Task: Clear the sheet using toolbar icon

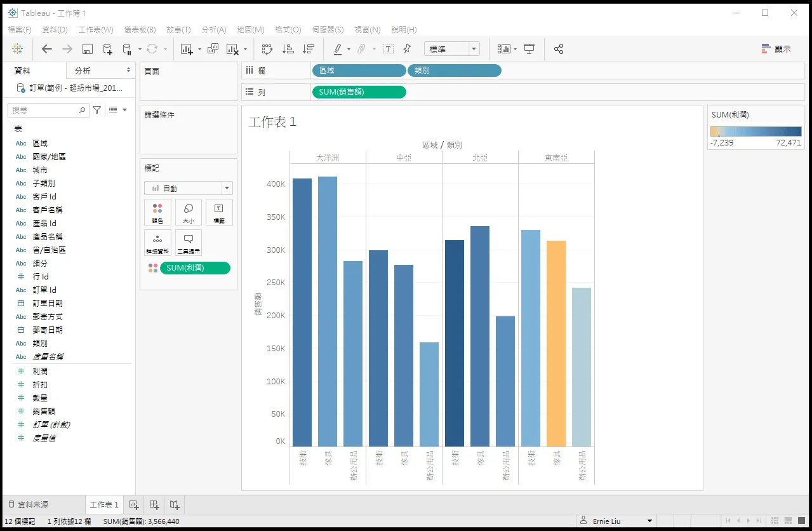Action: coord(232,49)
